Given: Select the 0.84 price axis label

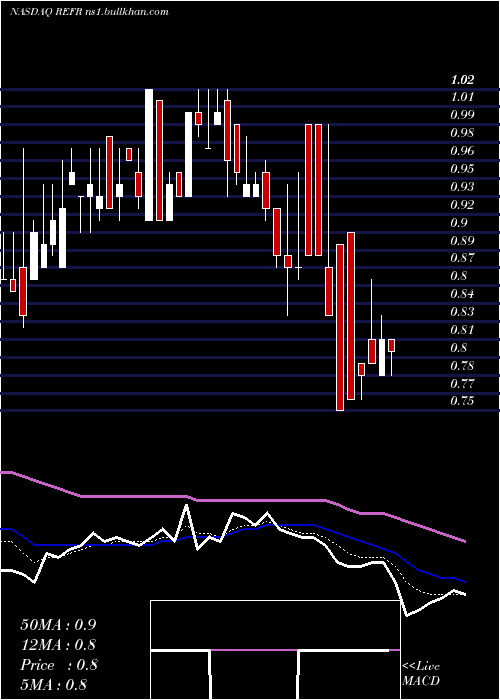Looking at the screenshot, I should 462,294.
